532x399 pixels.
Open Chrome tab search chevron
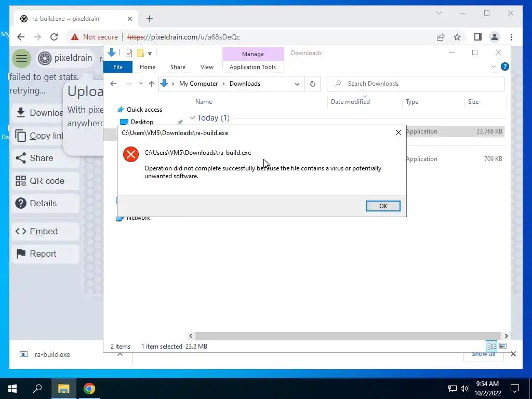[x=438, y=13]
